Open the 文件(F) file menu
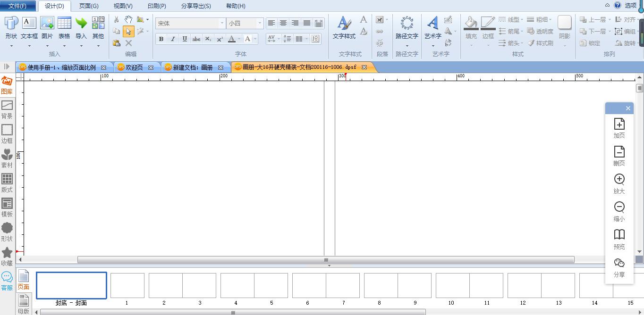 click(x=17, y=6)
